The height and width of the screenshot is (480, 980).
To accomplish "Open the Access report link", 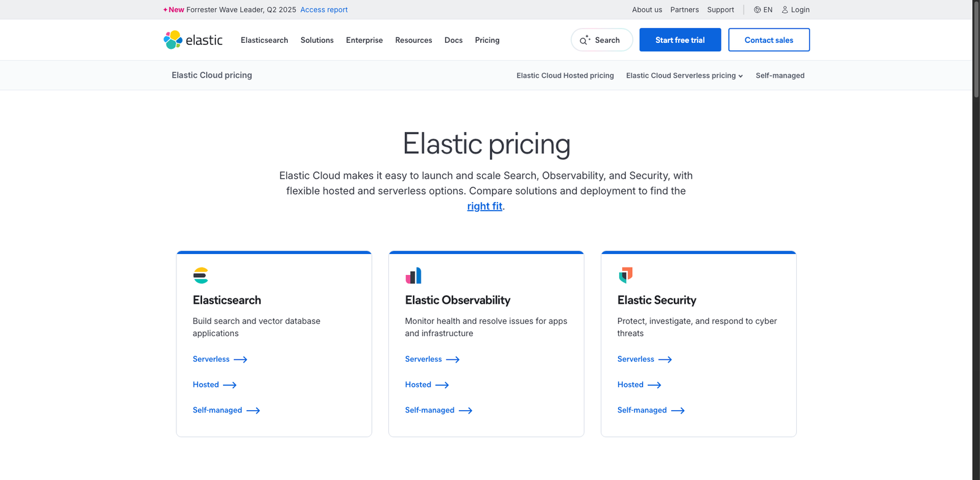I will coord(324,10).
